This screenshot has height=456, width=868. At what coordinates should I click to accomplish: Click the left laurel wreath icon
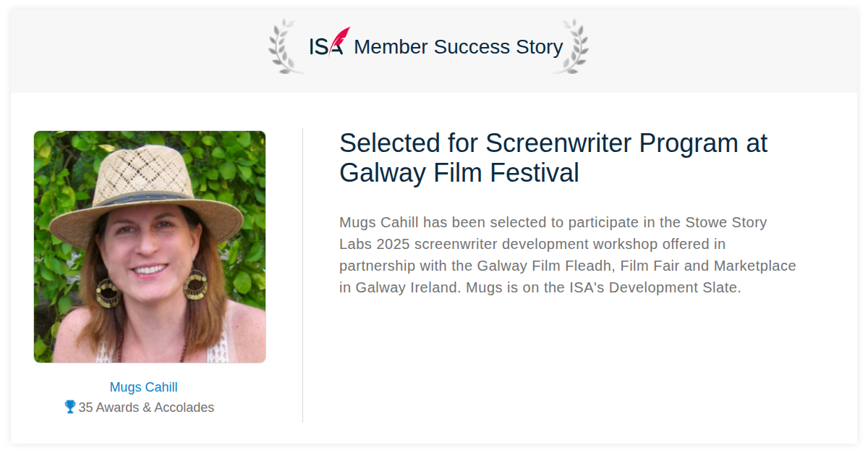(283, 46)
